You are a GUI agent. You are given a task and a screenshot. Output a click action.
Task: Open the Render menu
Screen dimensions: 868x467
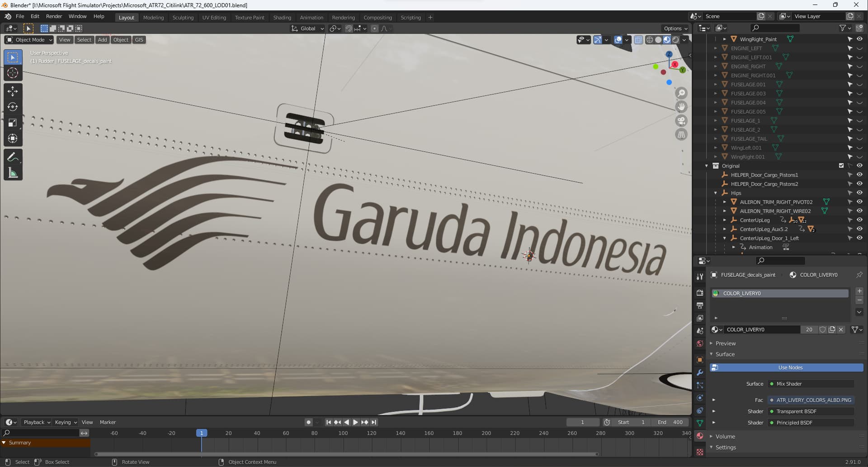click(54, 16)
